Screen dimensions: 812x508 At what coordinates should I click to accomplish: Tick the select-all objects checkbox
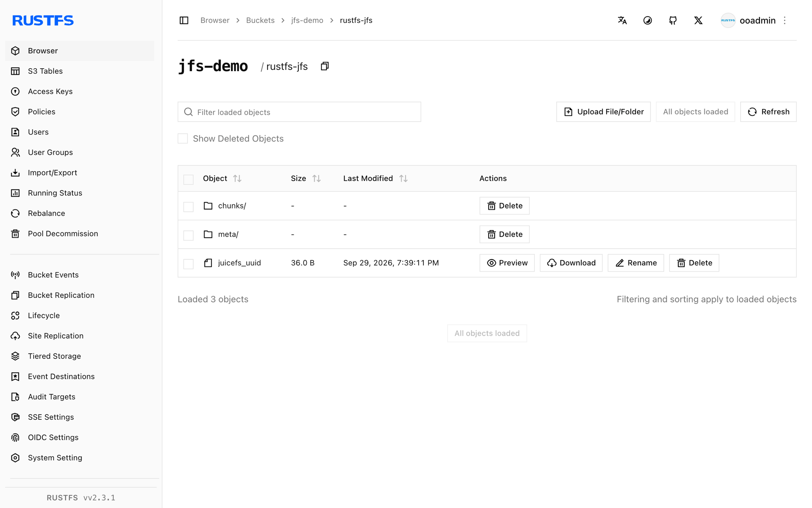[188, 179]
